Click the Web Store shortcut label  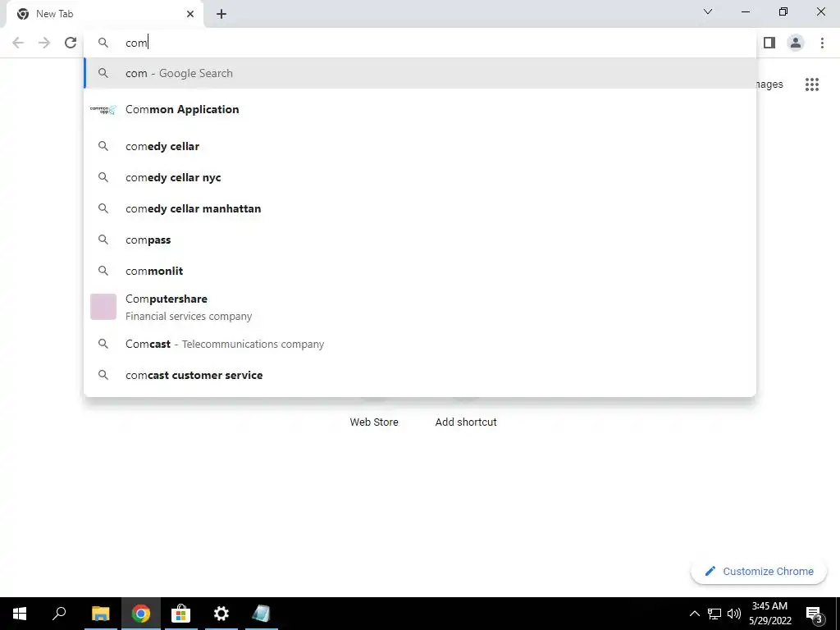(x=374, y=422)
